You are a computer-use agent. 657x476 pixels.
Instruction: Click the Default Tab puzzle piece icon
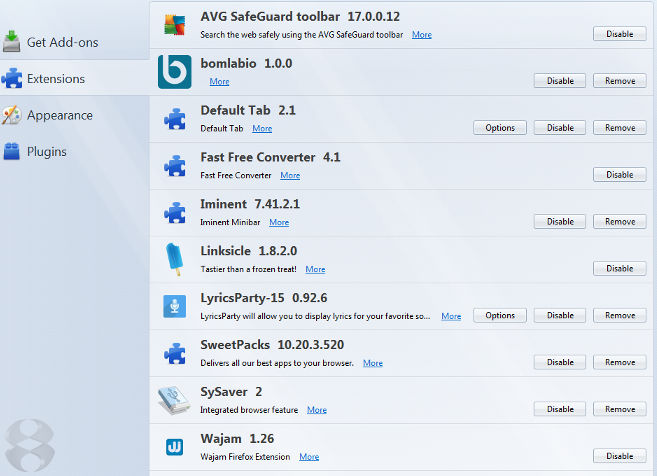pyautogui.click(x=175, y=119)
